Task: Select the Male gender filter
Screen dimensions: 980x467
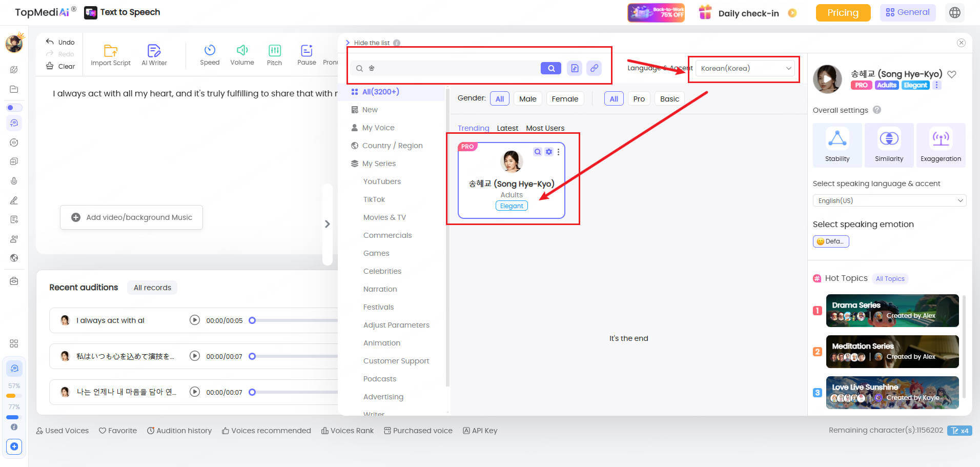Action: pyautogui.click(x=527, y=98)
